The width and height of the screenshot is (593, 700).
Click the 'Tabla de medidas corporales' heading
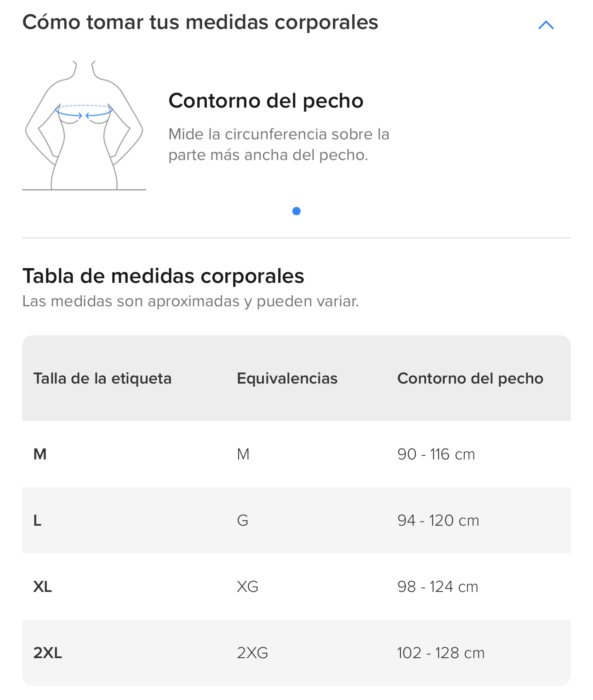[x=163, y=276]
